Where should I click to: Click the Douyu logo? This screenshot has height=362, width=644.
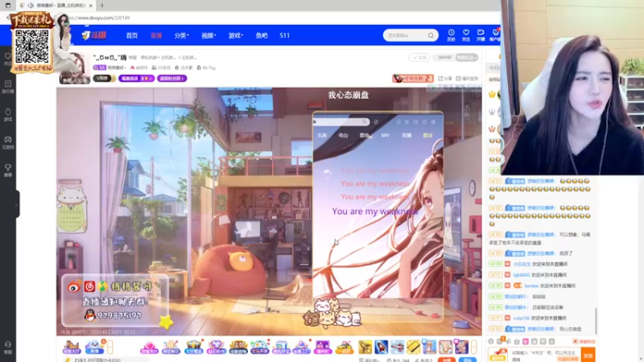94,35
